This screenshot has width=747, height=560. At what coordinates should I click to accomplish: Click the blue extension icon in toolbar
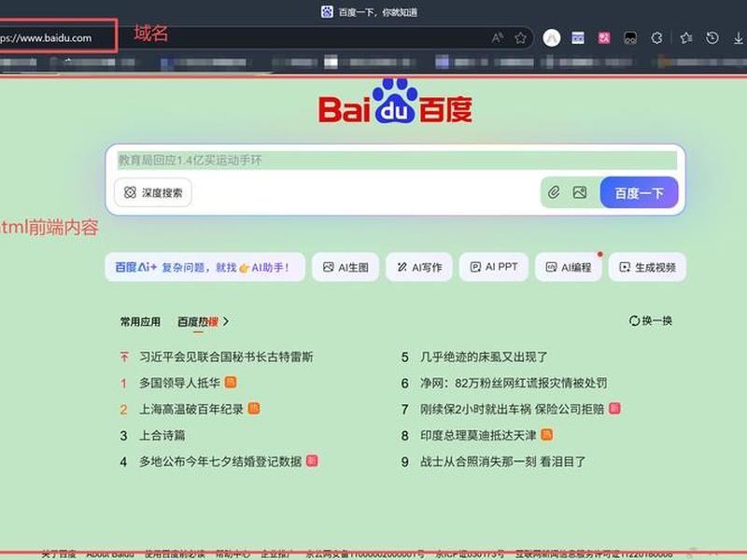tap(578, 38)
